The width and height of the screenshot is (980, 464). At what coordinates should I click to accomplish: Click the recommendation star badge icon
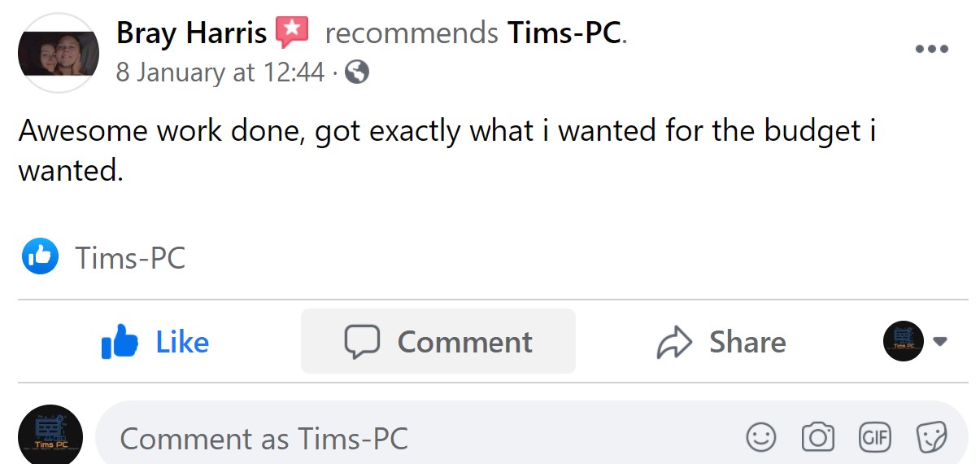[x=292, y=33]
